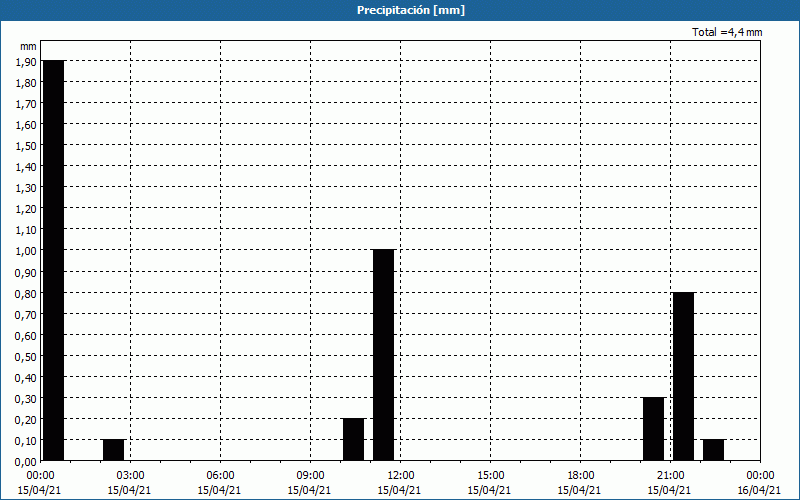Click the 00:00 15/04/21 time label
This screenshot has height=500, width=800.
click(x=40, y=483)
